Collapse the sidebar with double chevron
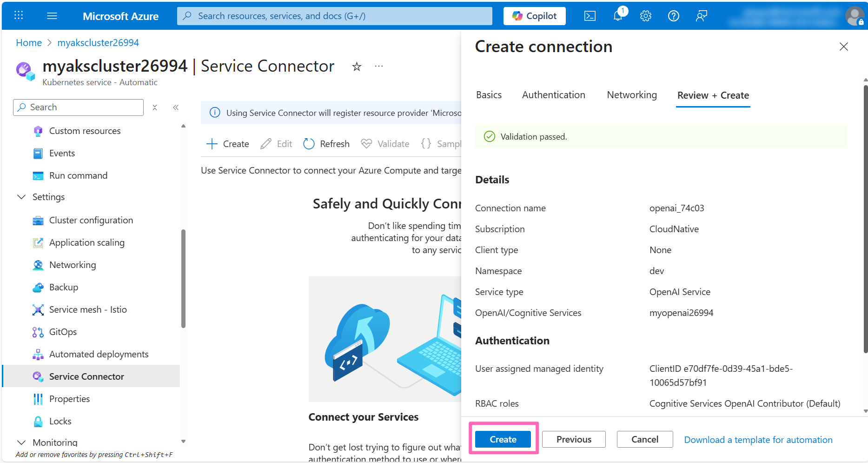This screenshot has width=868, height=463. coord(176,107)
